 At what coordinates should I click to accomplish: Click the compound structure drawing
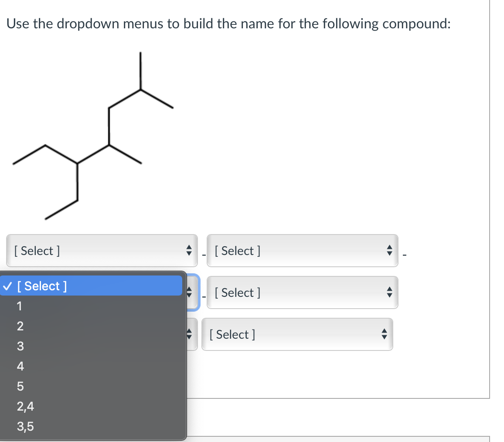tap(92, 135)
